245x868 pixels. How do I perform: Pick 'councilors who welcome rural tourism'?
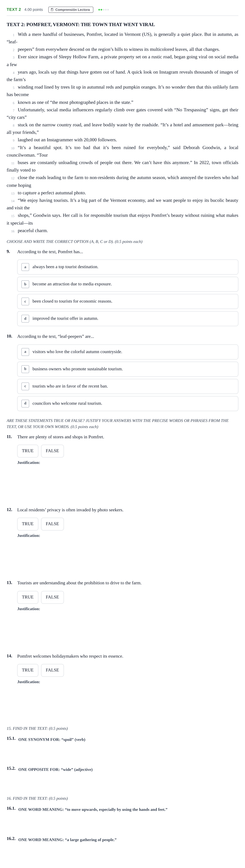click(x=128, y=403)
